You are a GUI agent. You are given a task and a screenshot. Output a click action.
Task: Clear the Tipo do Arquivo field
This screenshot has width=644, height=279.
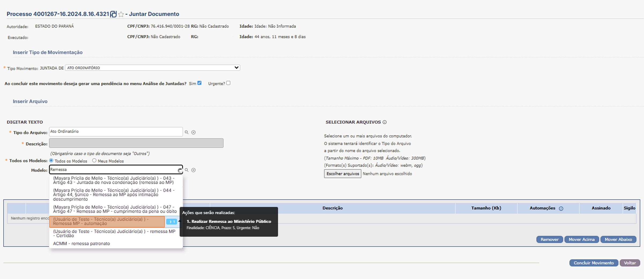pos(193,132)
